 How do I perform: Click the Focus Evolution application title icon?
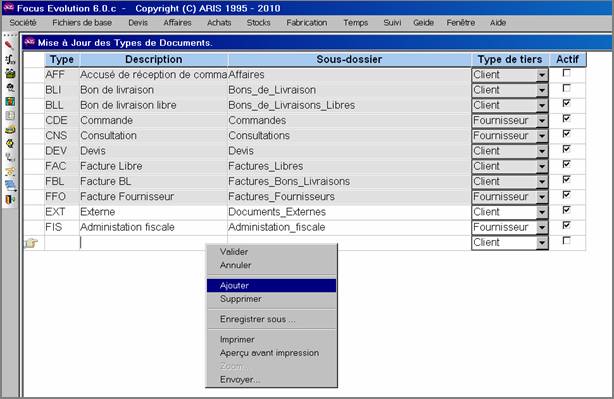(x=8, y=8)
